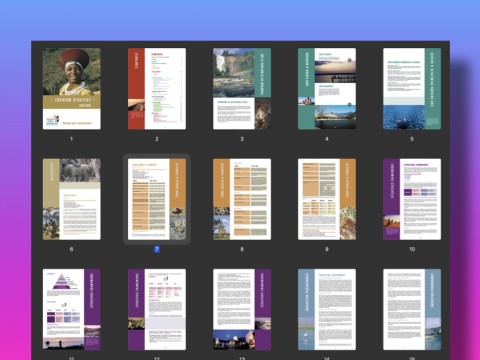480x360 pixels.
Task: Open page 2 contents thumbnail
Action: [157, 89]
